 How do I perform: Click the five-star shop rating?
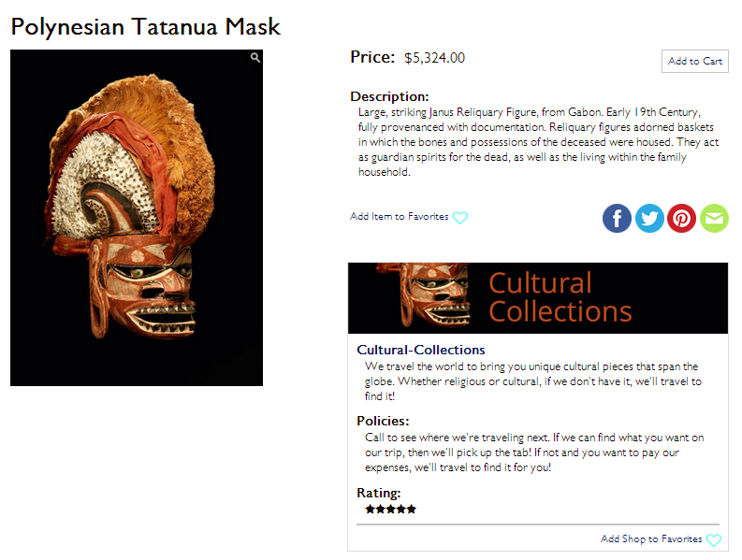pos(390,510)
